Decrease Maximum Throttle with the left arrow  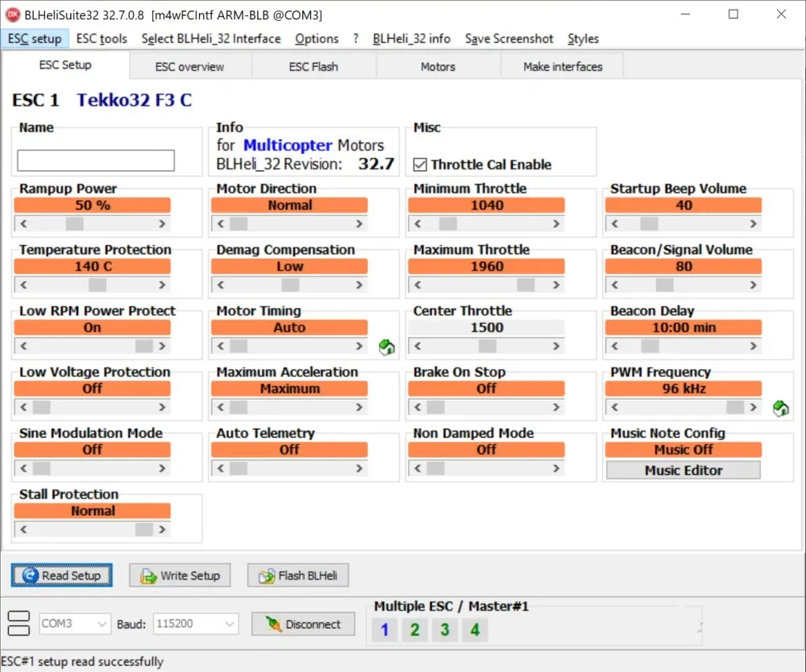(418, 284)
